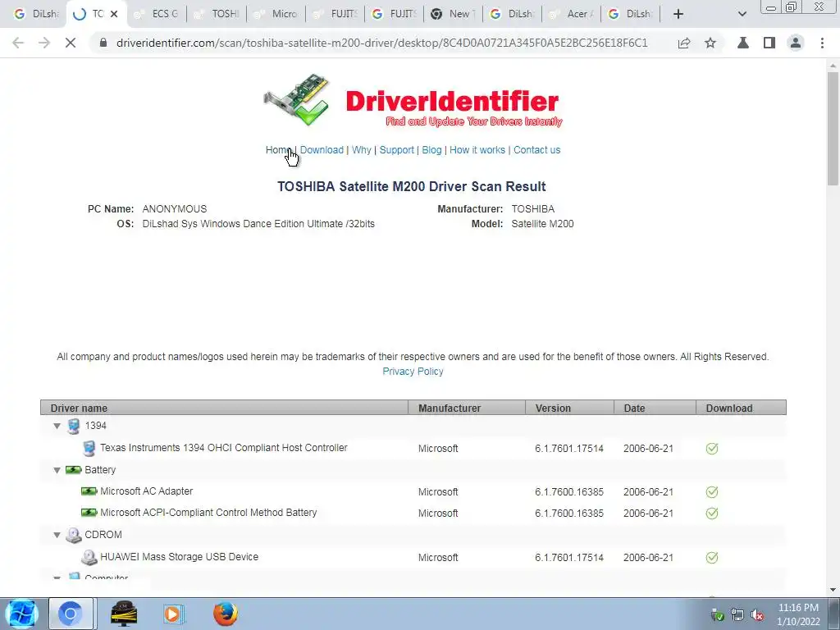Switch to the Acer tab
The image size is (840, 630).
[571, 14]
